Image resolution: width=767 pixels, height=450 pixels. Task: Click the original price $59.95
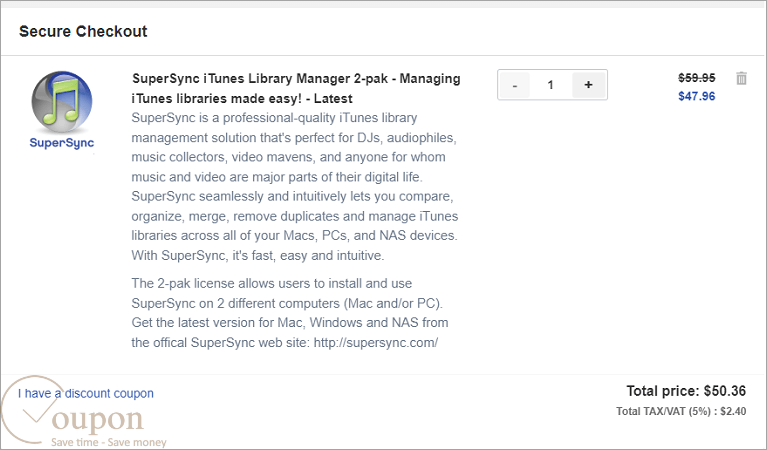pos(697,78)
